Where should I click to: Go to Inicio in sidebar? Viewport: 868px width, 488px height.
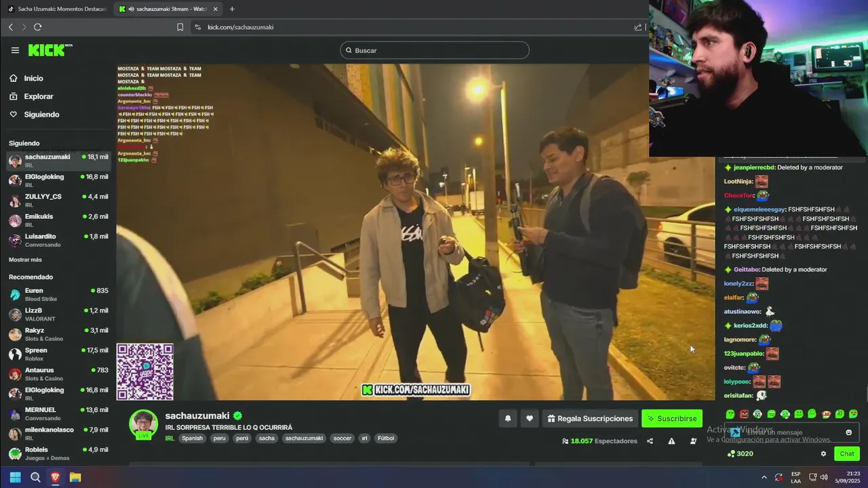[x=33, y=79]
